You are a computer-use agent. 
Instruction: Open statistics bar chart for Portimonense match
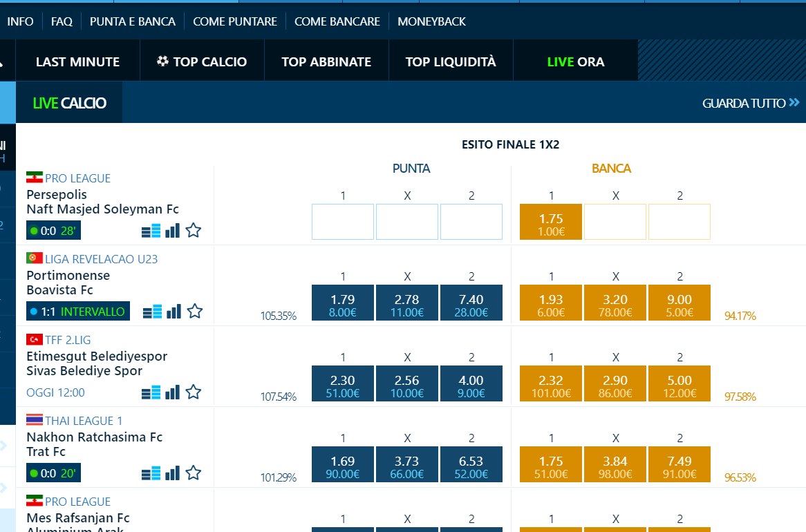tap(174, 312)
